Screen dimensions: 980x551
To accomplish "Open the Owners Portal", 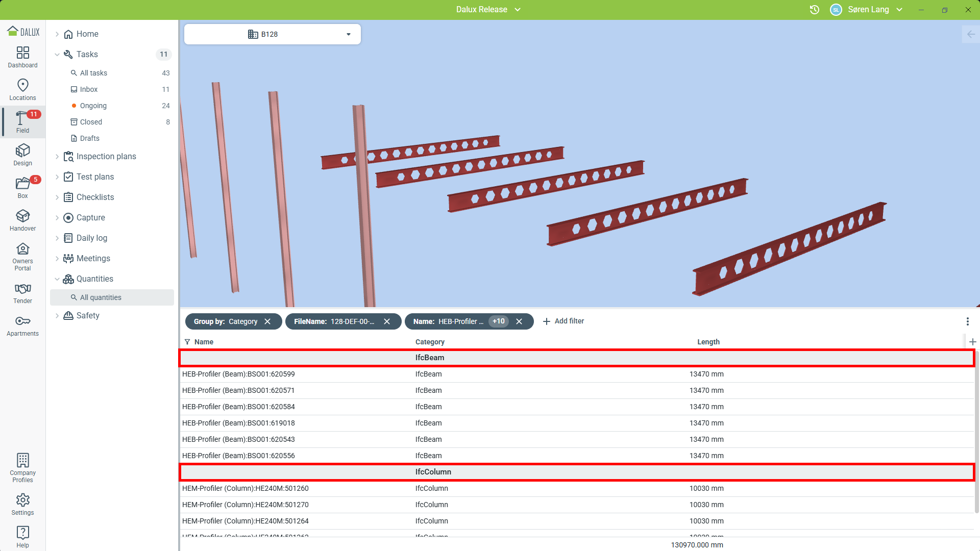I will click(22, 257).
